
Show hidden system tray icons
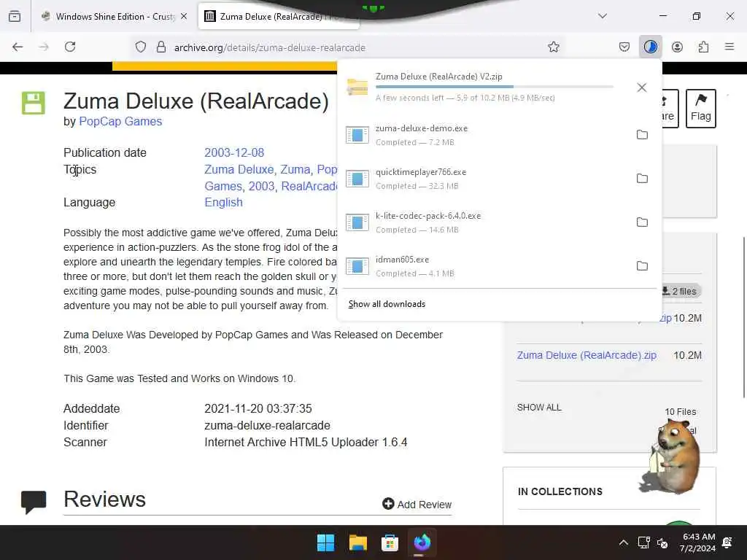(x=623, y=542)
